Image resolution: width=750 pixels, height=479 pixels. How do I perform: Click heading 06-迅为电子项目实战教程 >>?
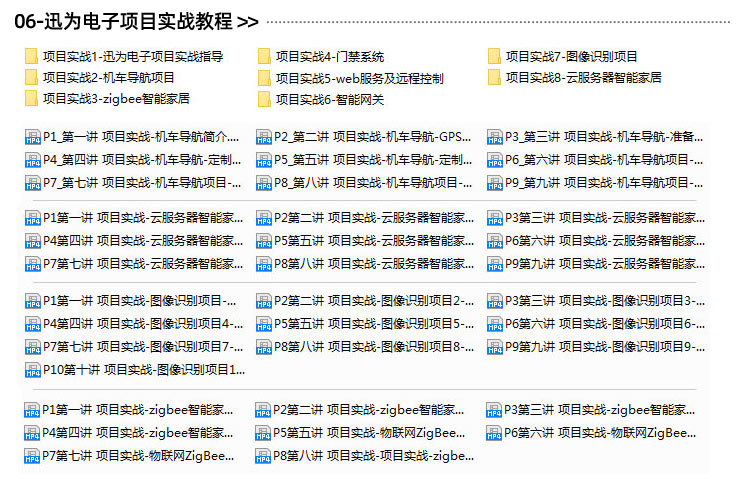click(136, 22)
